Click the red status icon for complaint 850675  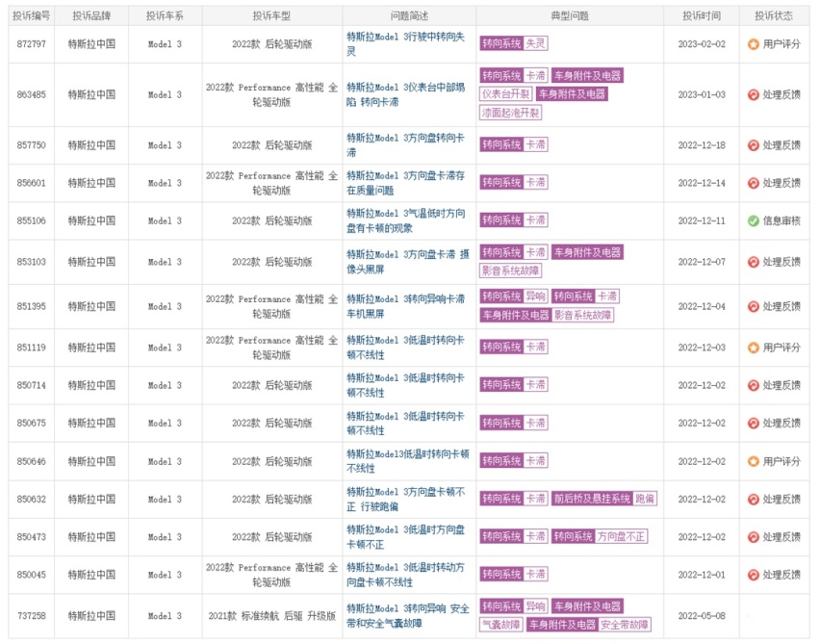(x=753, y=424)
